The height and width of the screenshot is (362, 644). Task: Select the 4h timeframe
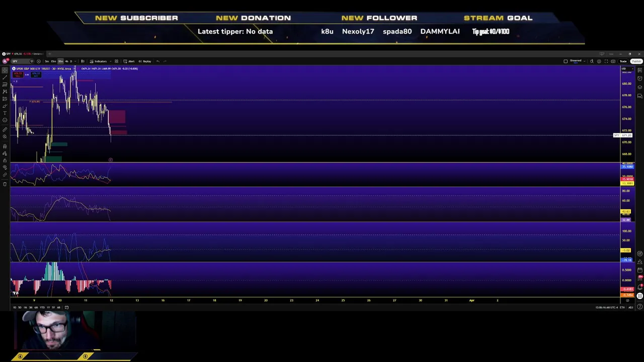coord(66,61)
